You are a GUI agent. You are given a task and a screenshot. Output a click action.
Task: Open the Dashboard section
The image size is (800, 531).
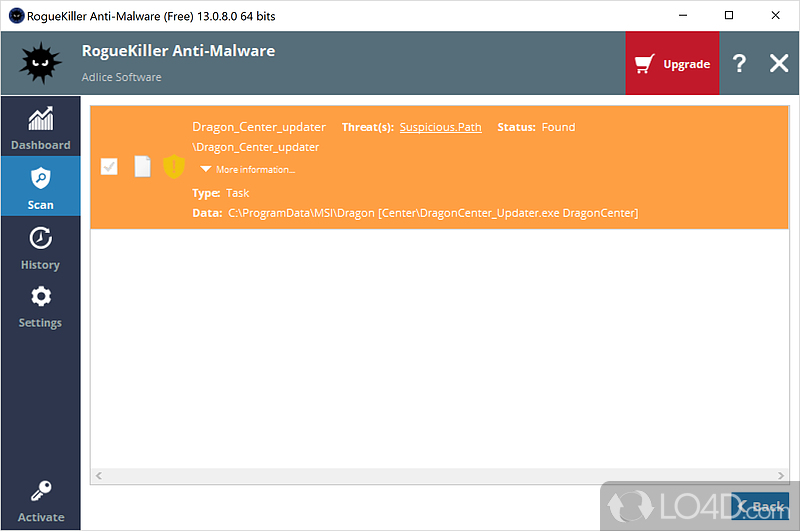pyautogui.click(x=40, y=127)
